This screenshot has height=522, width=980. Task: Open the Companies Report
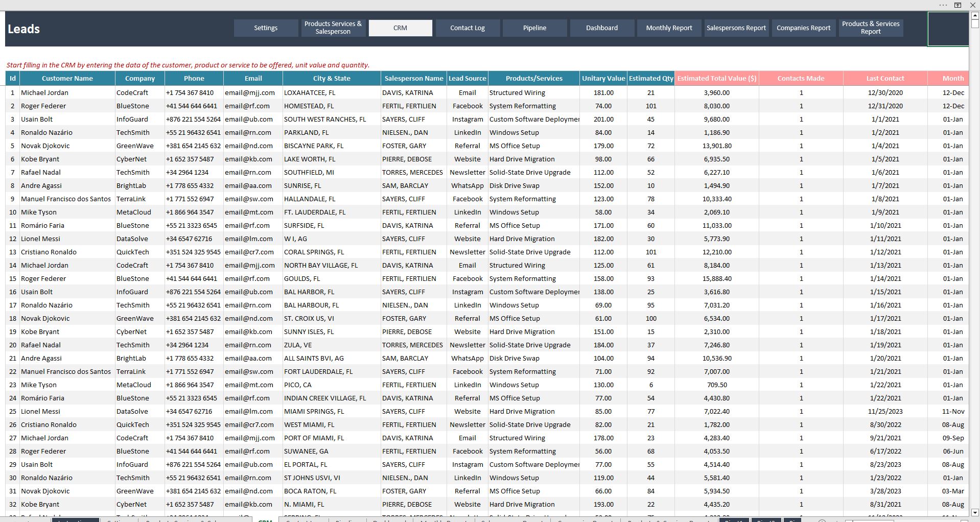803,28
